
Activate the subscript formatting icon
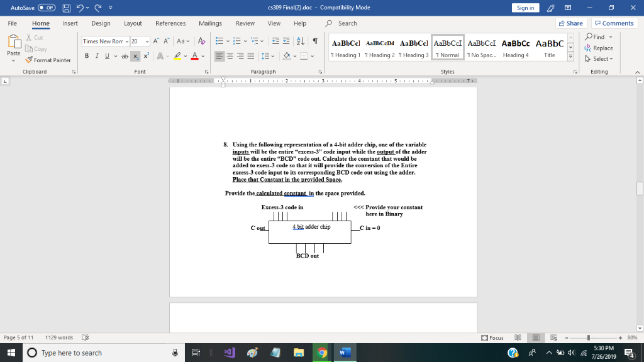pos(135,56)
